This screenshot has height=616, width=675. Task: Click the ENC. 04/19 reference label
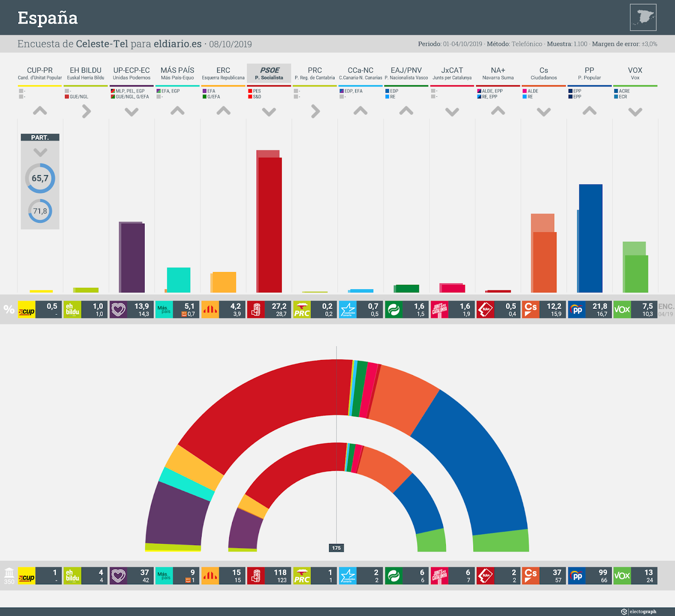666,310
